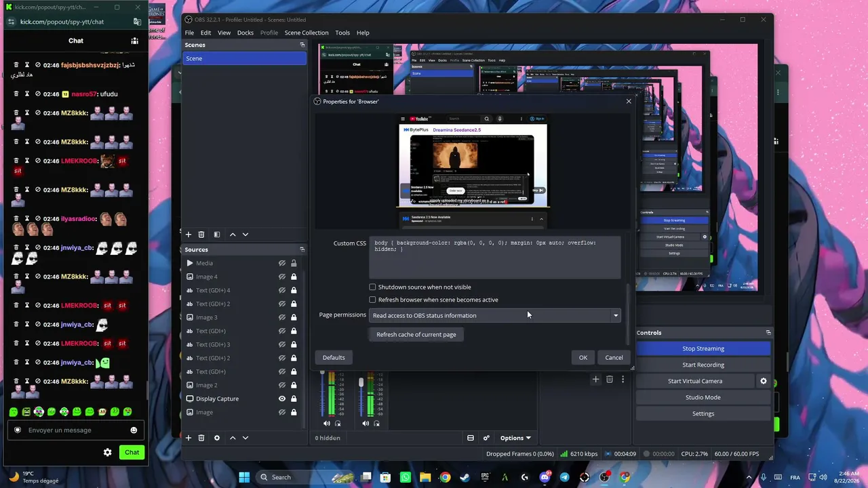Open the emoji picker in Kick chat
868x488 pixels.
tap(134, 430)
